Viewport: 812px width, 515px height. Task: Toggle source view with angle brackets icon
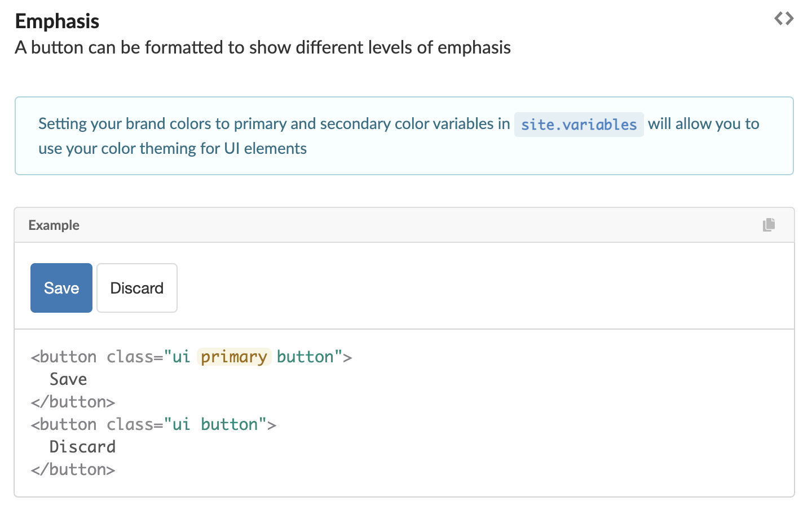[x=784, y=19]
